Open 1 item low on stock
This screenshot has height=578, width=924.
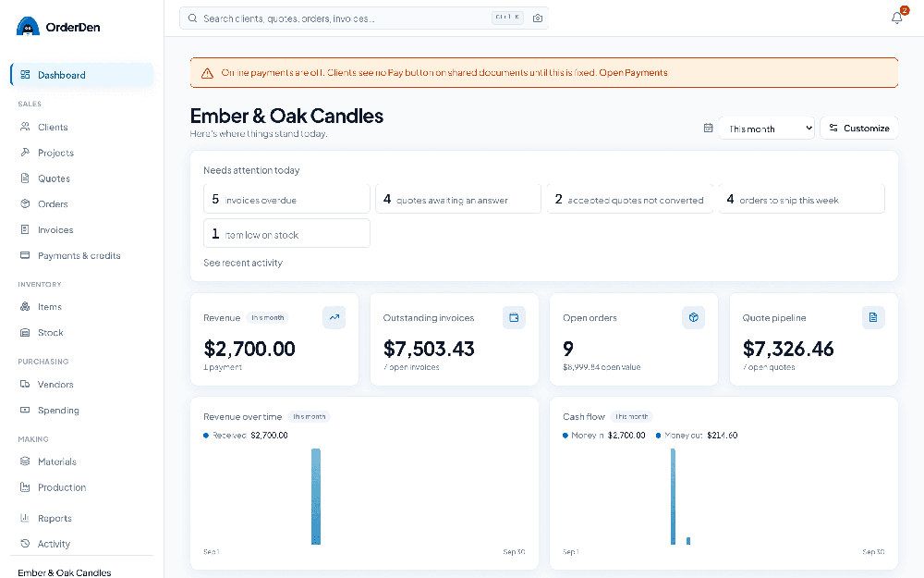[286, 233]
